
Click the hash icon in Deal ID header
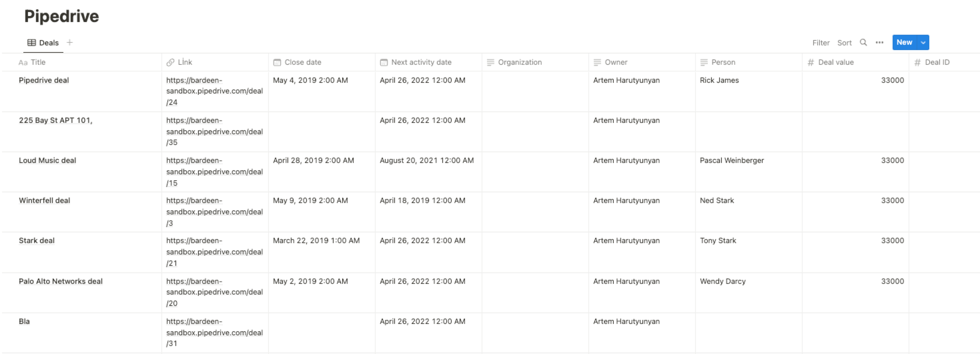tap(918, 62)
